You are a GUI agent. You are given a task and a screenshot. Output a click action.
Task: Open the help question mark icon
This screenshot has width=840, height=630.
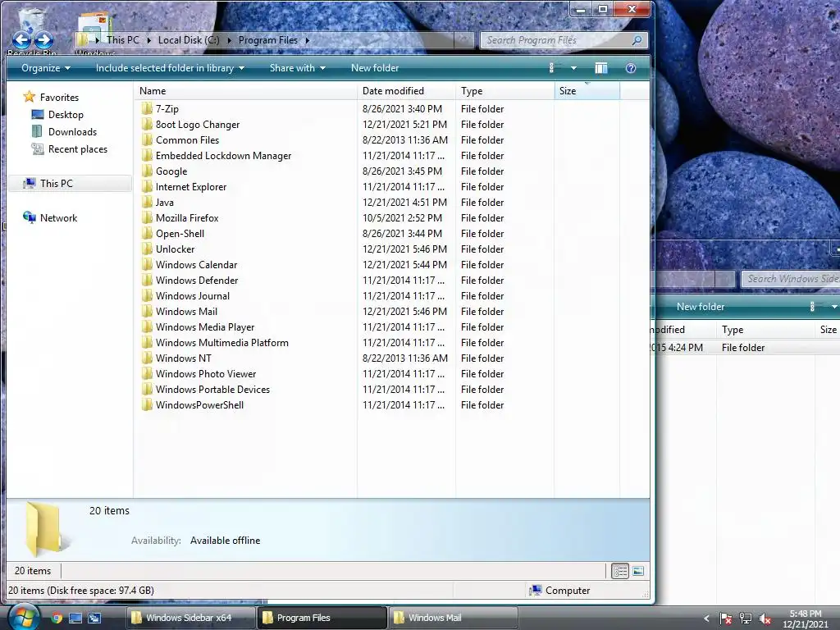(631, 68)
